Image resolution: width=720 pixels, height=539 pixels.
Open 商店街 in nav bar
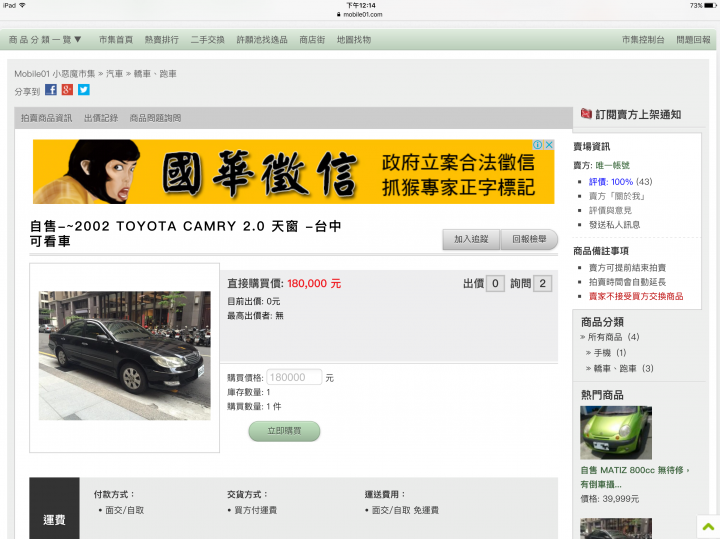pos(312,40)
